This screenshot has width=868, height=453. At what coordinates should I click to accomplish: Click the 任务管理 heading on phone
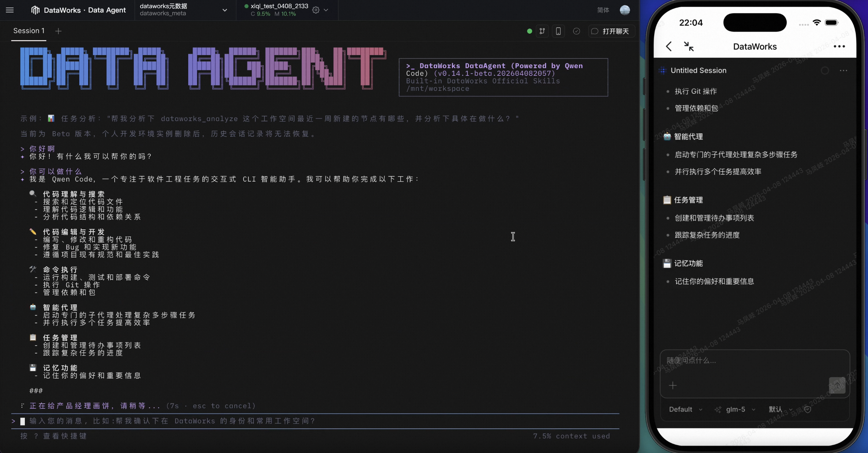pyautogui.click(x=688, y=200)
